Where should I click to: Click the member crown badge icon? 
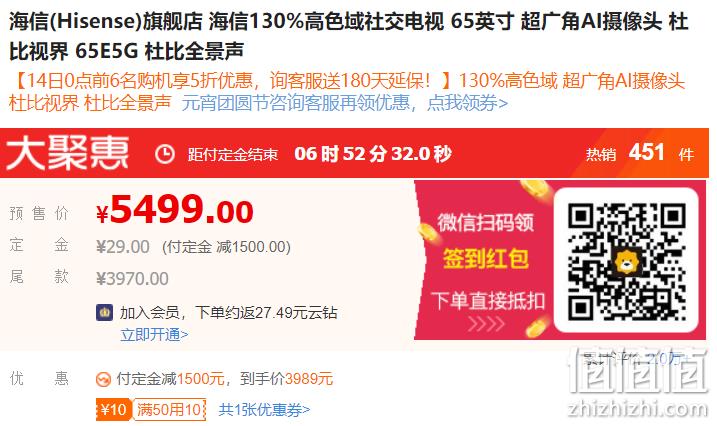click(x=105, y=313)
